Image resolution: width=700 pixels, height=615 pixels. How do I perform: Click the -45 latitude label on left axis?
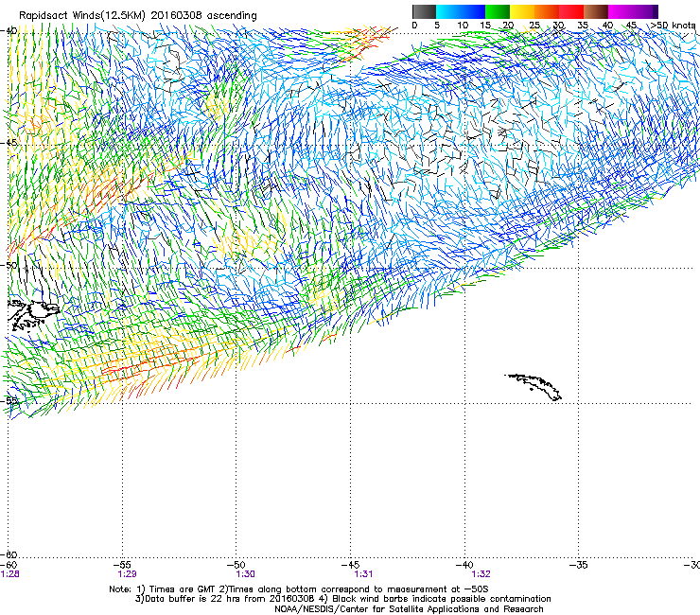[9, 143]
